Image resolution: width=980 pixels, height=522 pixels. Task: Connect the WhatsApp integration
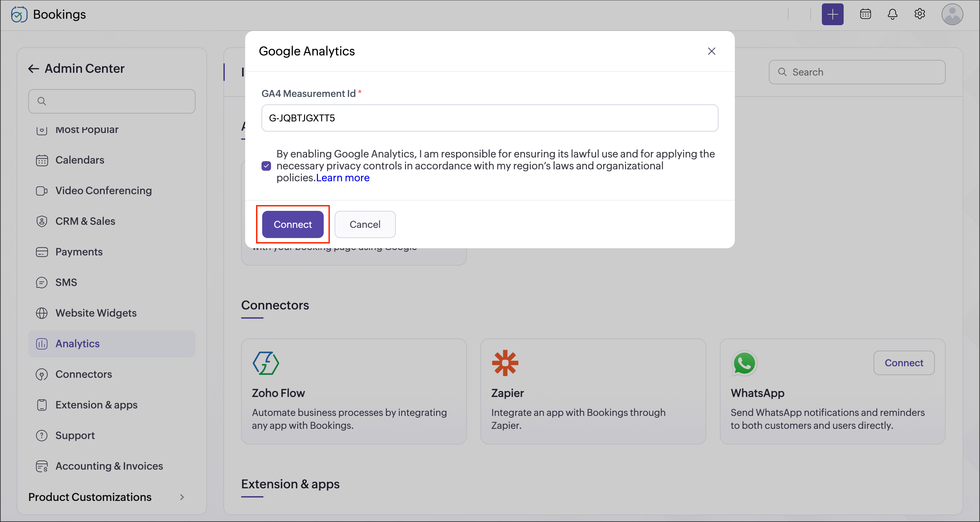pos(903,363)
